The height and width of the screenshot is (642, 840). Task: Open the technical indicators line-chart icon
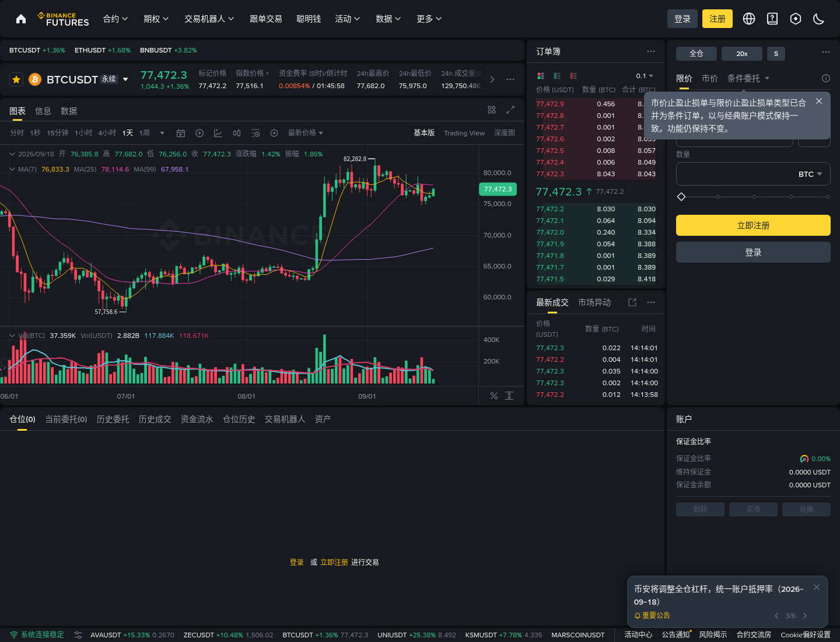(218, 133)
